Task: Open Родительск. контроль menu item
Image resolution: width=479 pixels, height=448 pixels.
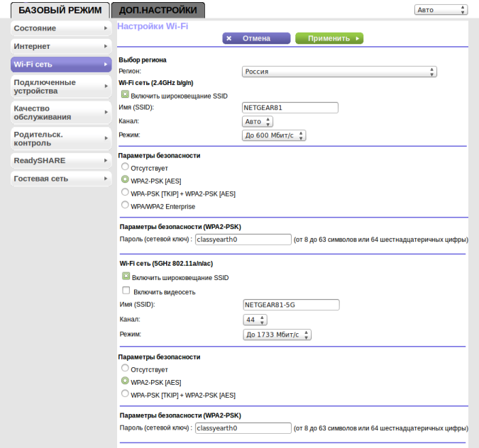Action: [x=61, y=138]
